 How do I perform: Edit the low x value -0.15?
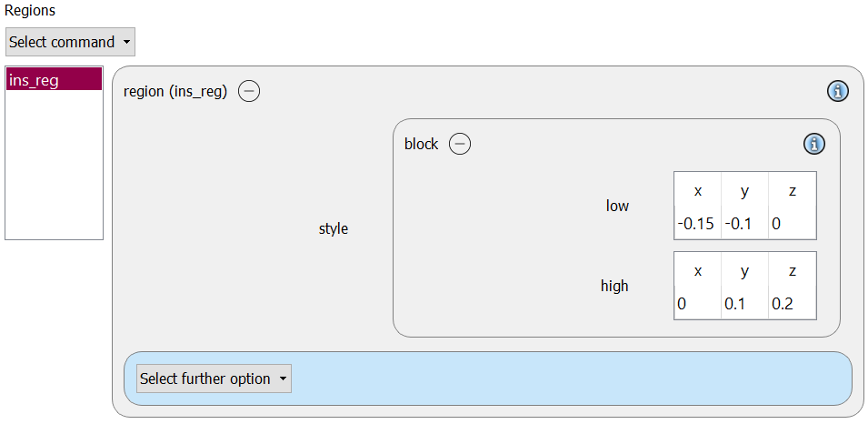tap(697, 224)
